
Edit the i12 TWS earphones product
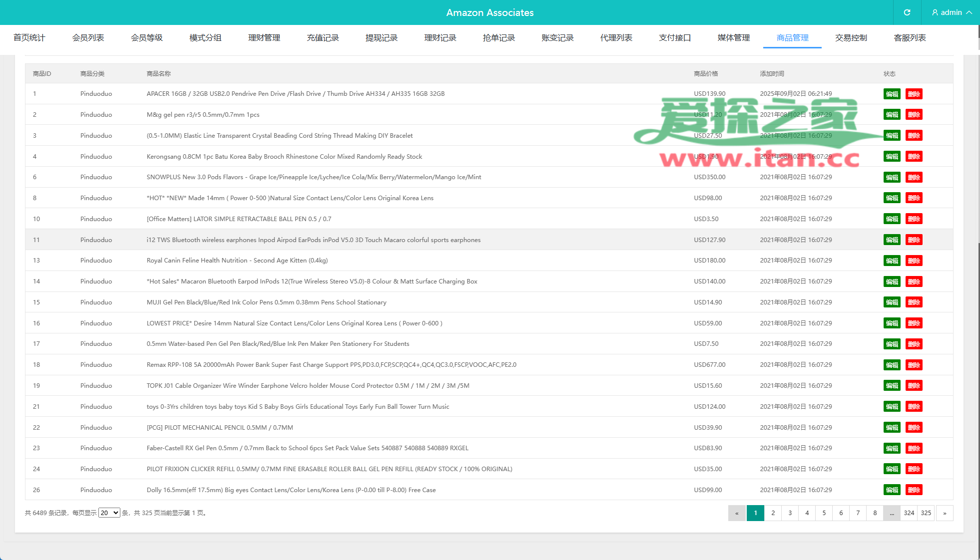pyautogui.click(x=892, y=240)
